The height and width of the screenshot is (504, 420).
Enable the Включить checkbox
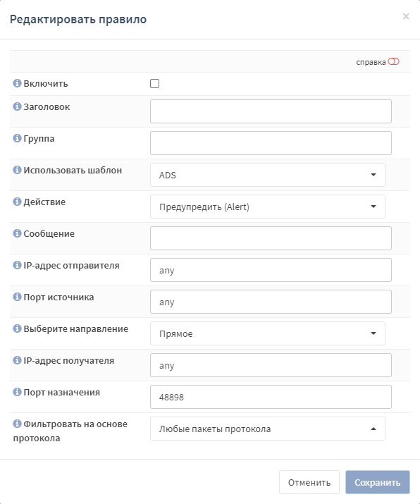click(x=154, y=84)
